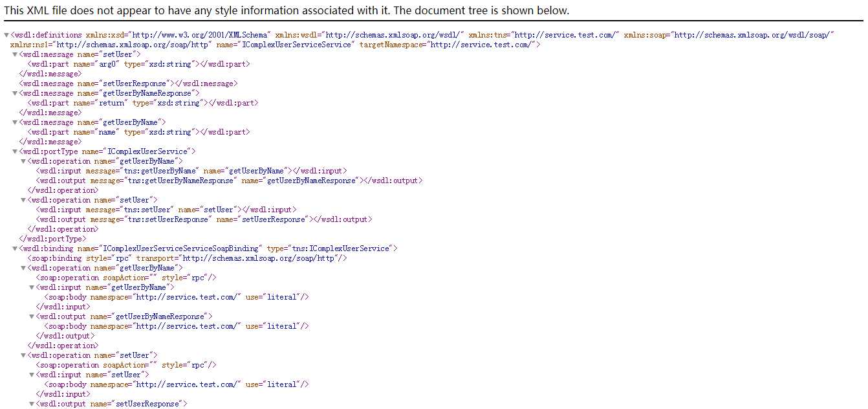Collapse the wsdl:definitions root node
Viewport: 868px width, 409px height.
tap(6, 35)
